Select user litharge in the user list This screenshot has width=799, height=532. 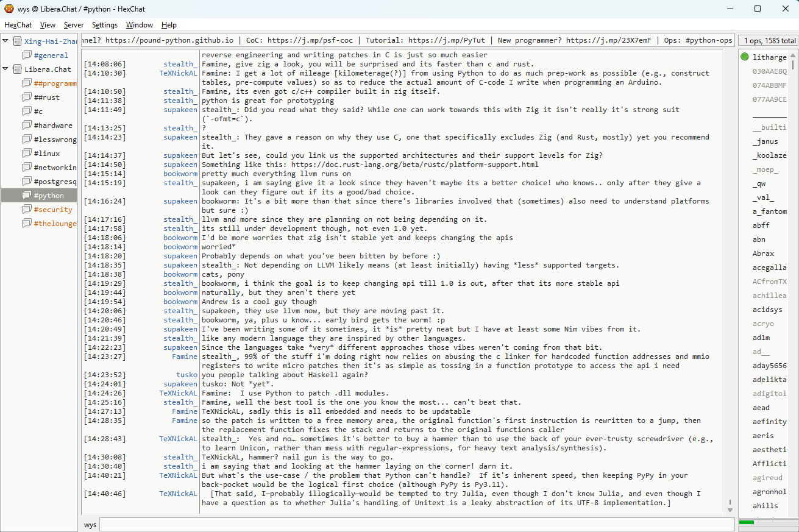coord(770,57)
